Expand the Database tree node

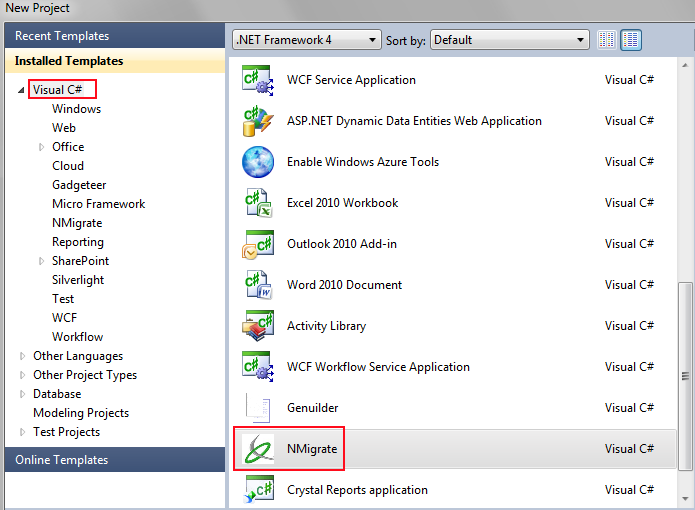22,394
